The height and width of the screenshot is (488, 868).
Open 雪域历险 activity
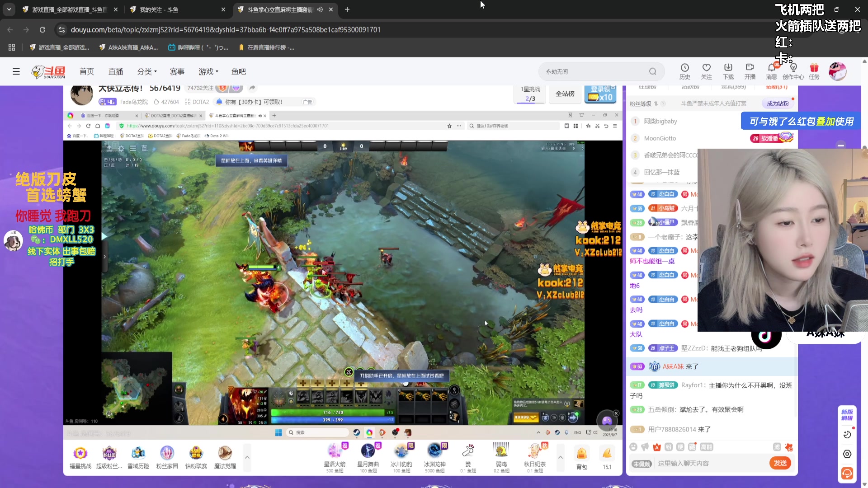[138, 457]
